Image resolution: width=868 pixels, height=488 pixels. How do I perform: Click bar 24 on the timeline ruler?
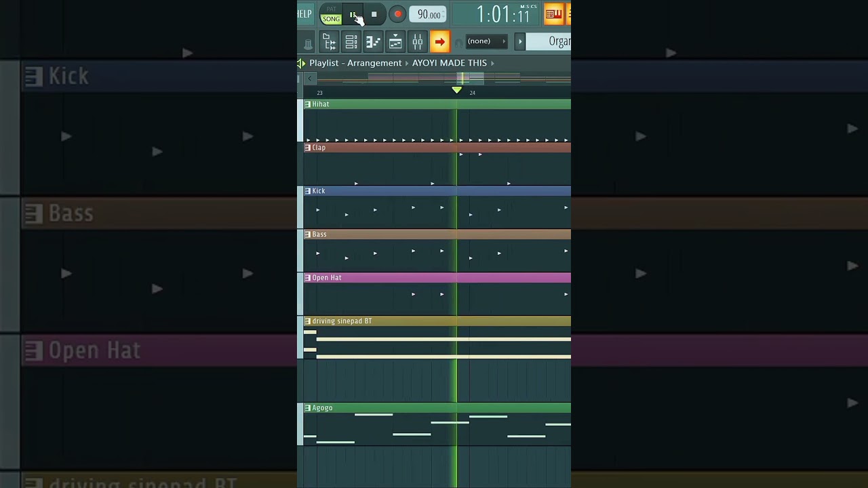473,93
